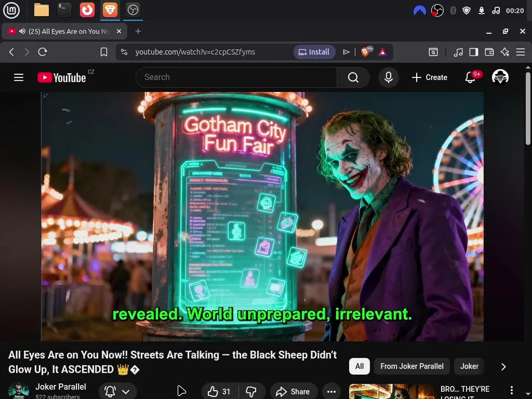Launch the file manager from the panel
This screenshot has height=399, width=532.
click(42, 10)
